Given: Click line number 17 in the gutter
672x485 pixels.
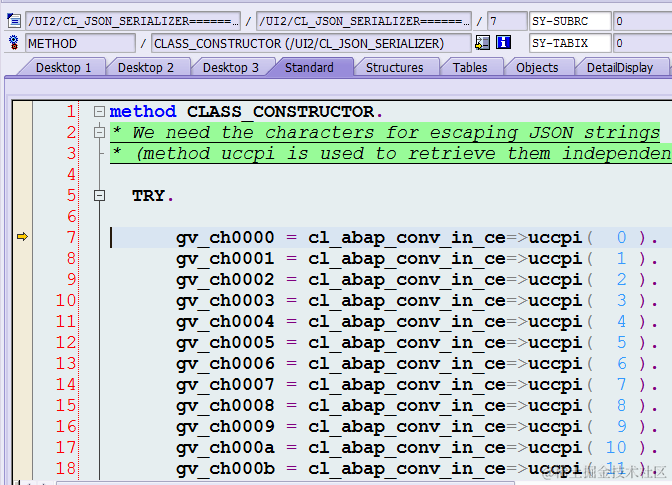Looking at the screenshot, I should [x=66, y=448].
